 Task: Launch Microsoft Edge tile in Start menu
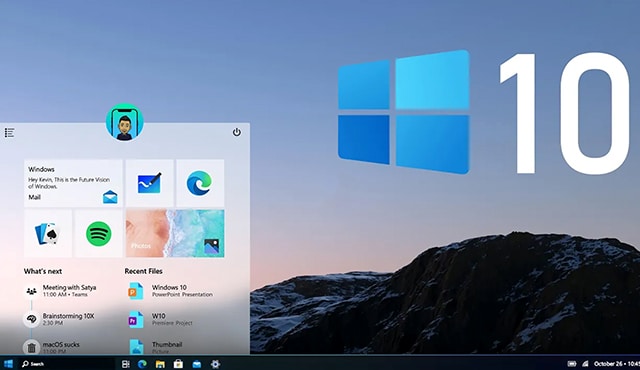click(200, 183)
